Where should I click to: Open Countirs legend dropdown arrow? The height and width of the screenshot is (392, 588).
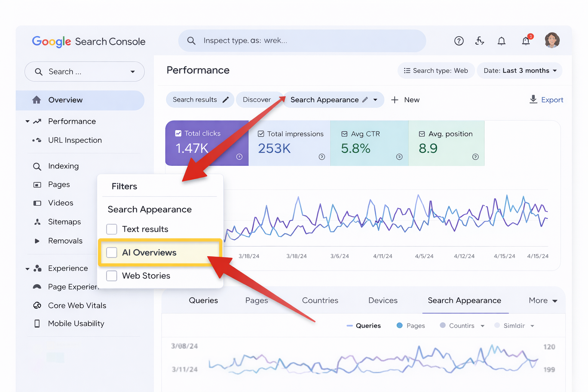point(482,326)
